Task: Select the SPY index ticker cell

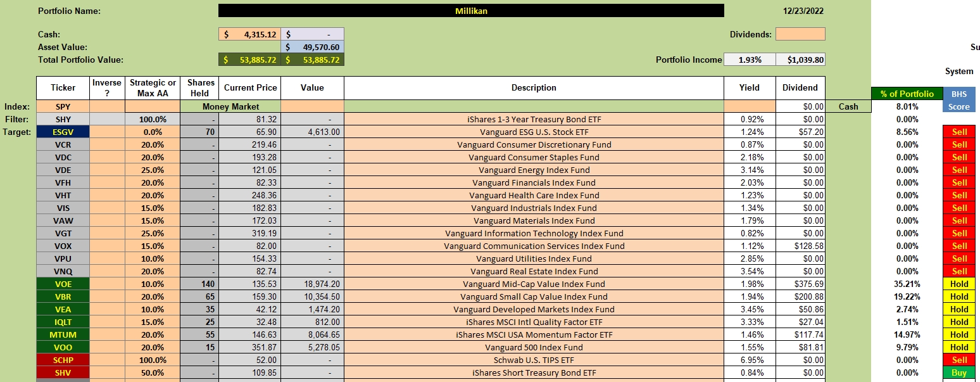Action: tap(63, 106)
